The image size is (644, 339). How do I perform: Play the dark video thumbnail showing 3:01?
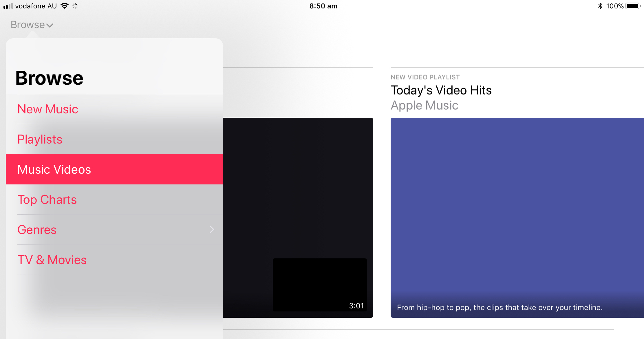pyautogui.click(x=320, y=285)
